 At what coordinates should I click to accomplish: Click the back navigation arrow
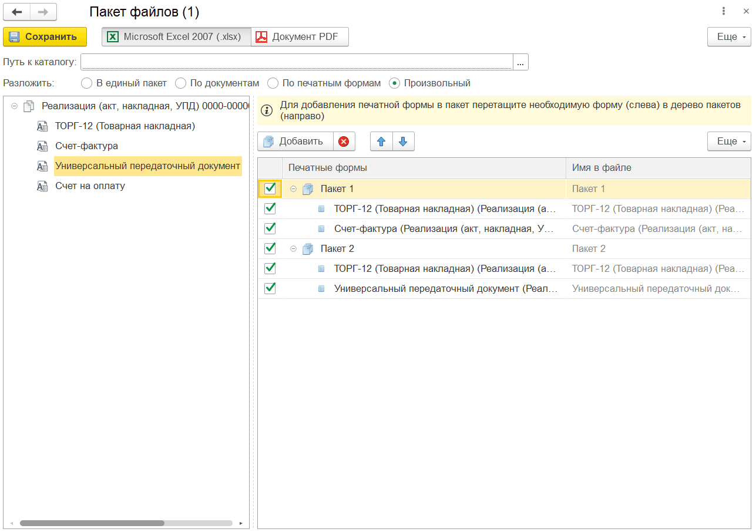click(17, 12)
